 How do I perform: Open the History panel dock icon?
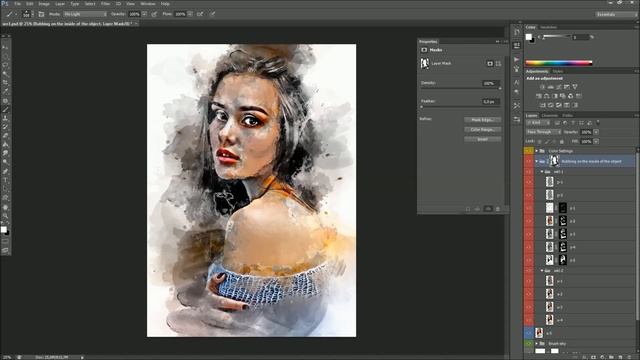517,32
